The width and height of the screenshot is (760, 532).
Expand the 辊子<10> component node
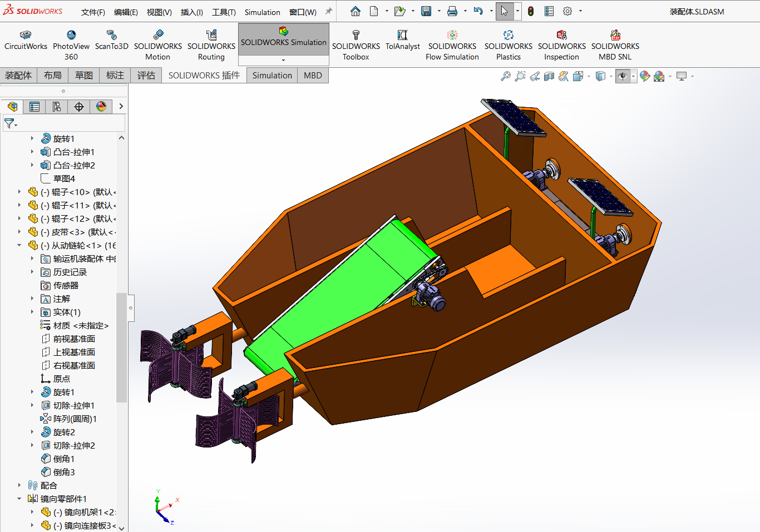pos(19,192)
